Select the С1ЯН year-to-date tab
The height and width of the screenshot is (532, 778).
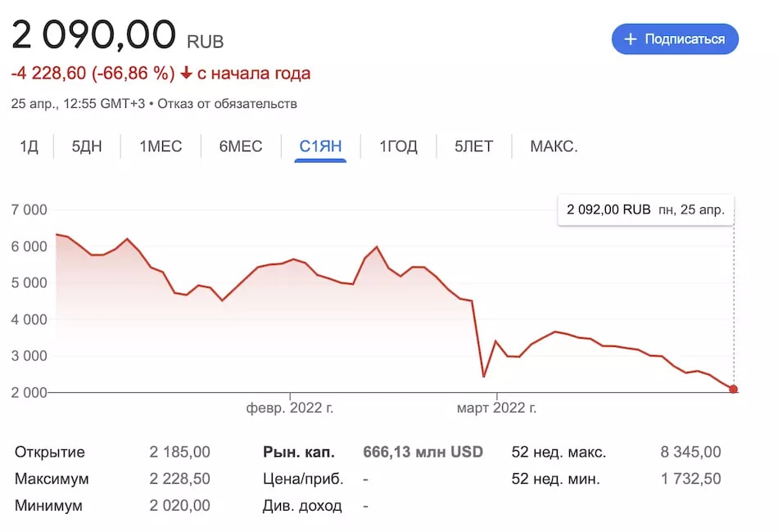pos(320,147)
